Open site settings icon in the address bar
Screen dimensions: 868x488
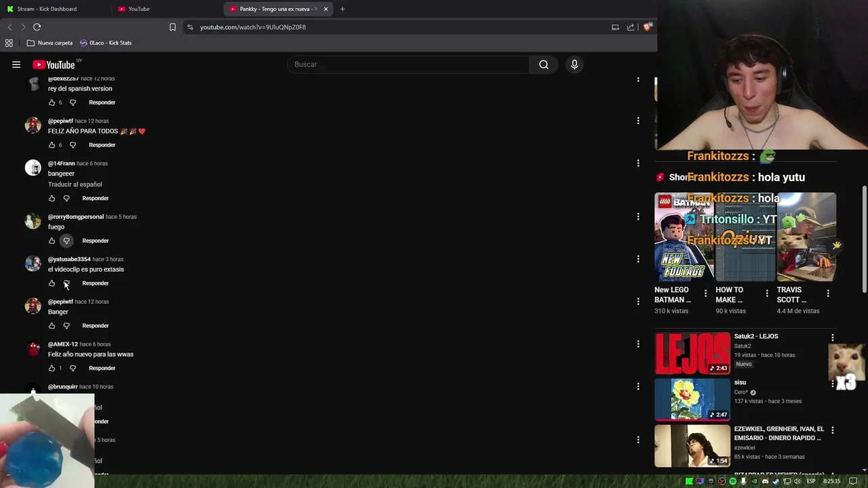191,27
